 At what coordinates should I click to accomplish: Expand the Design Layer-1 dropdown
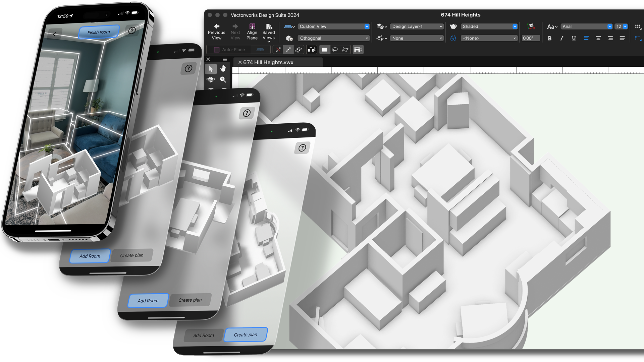pyautogui.click(x=417, y=26)
